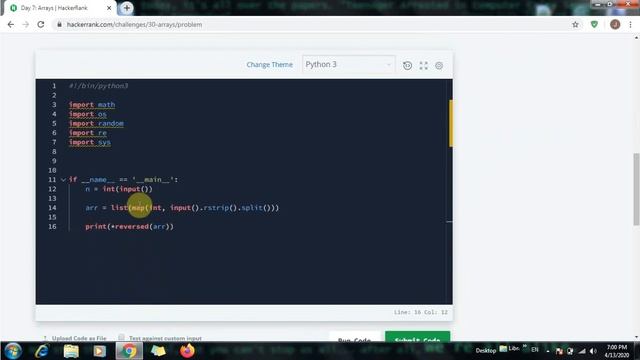Click line number 16 in gutter

[52, 227]
